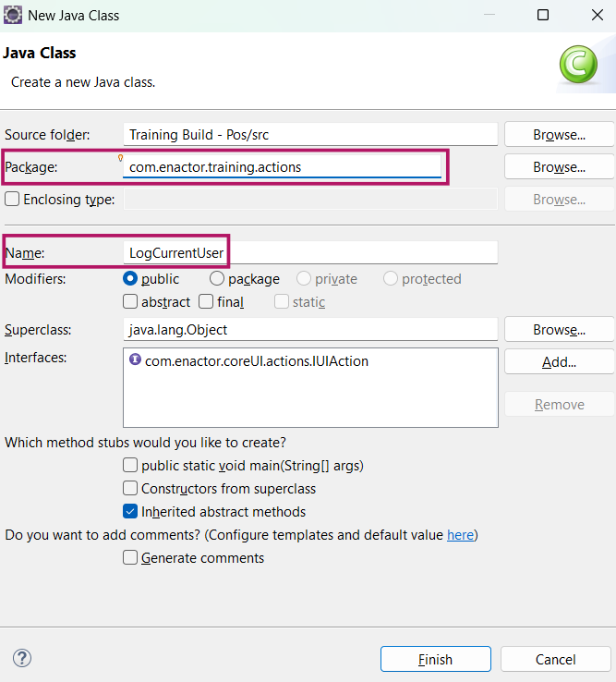Select the public modifier radio button
This screenshot has height=682, width=616.
point(130,278)
